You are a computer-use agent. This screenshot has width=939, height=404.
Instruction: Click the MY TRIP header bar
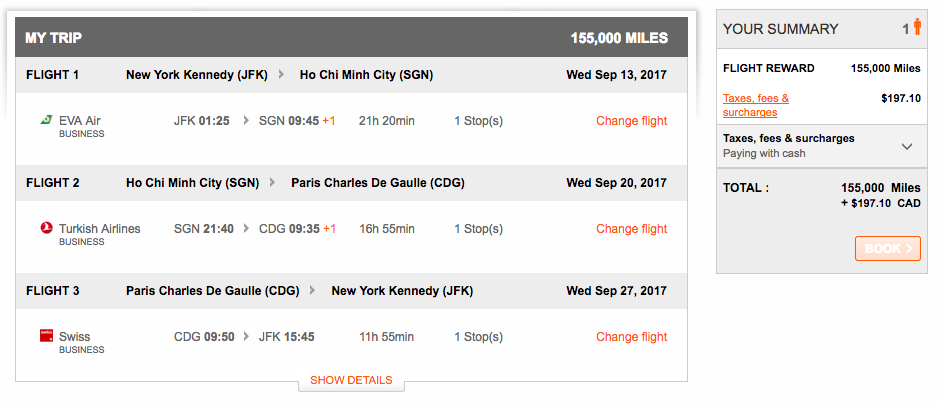tap(352, 38)
